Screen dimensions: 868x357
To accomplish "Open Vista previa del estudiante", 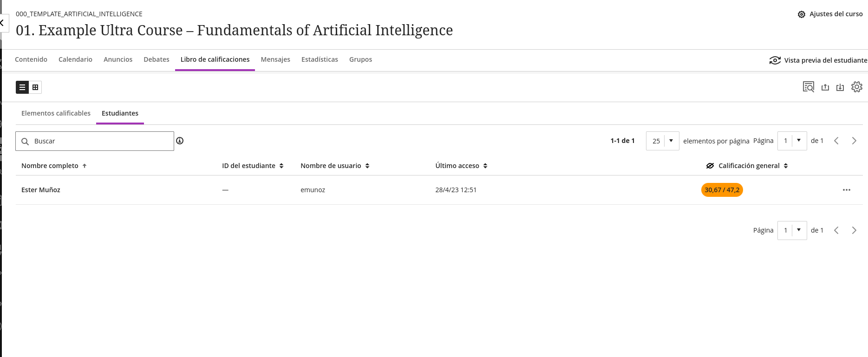I will click(818, 60).
